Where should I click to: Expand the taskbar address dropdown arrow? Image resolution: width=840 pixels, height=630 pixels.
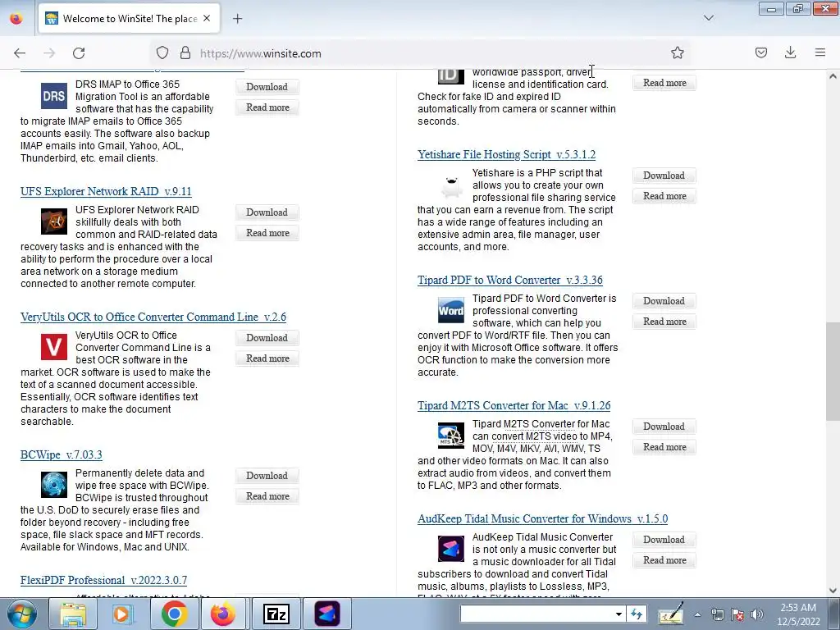[x=619, y=614]
